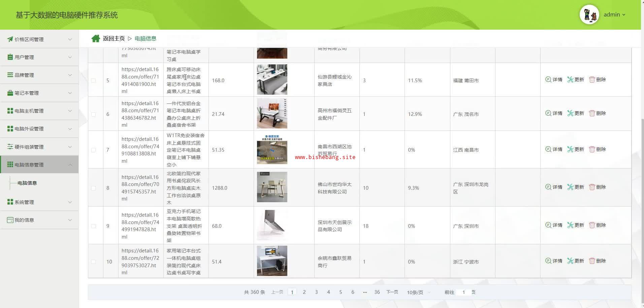Go to page 3 in pagination
The image size is (644, 308).
(x=316, y=292)
